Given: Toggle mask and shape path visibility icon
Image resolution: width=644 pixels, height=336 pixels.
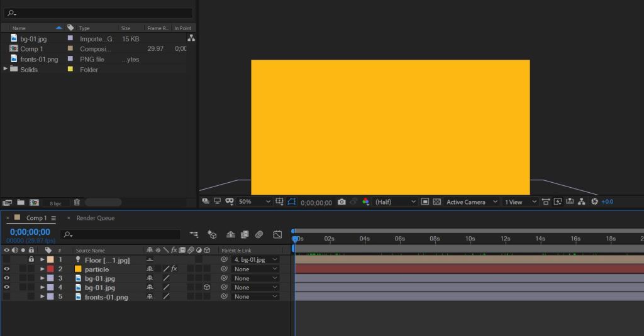Looking at the screenshot, I should tap(291, 202).
